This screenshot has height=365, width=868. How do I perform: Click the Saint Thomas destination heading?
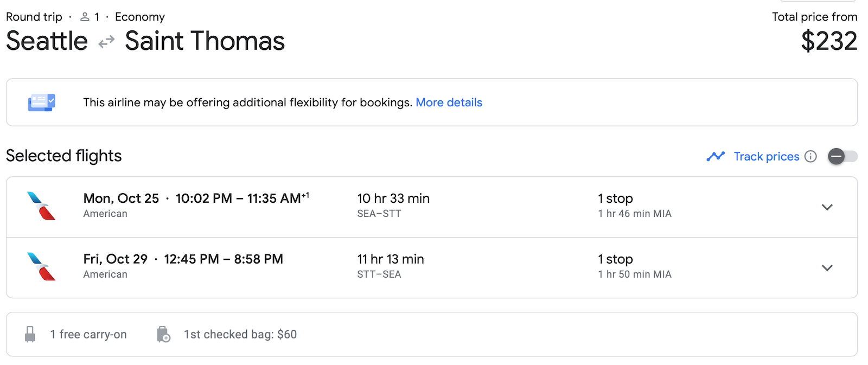(205, 41)
